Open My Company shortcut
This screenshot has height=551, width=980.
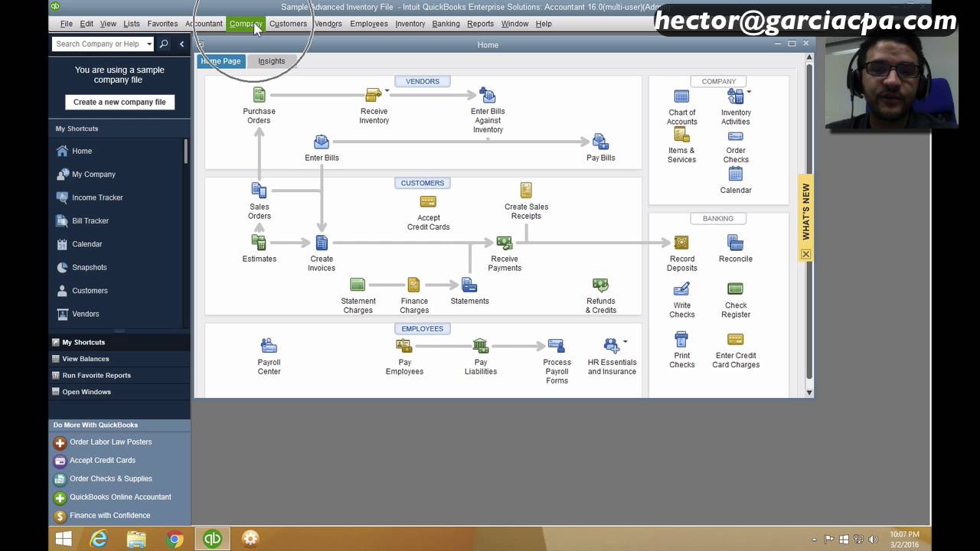(x=93, y=174)
